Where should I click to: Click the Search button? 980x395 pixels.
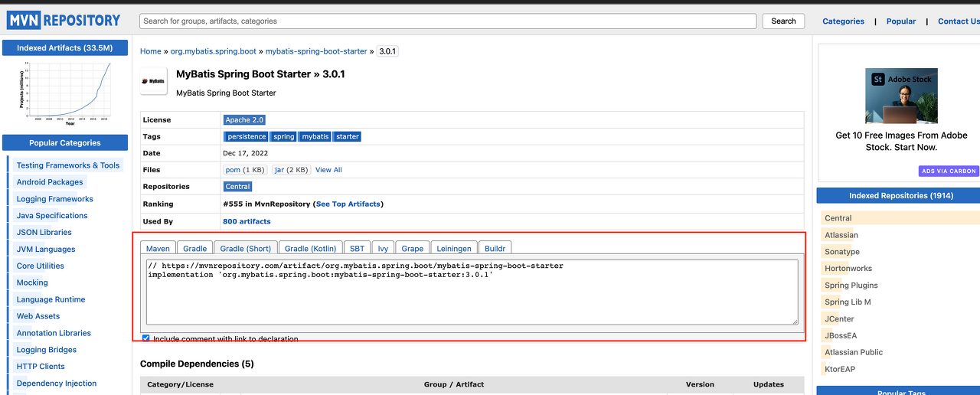(783, 21)
